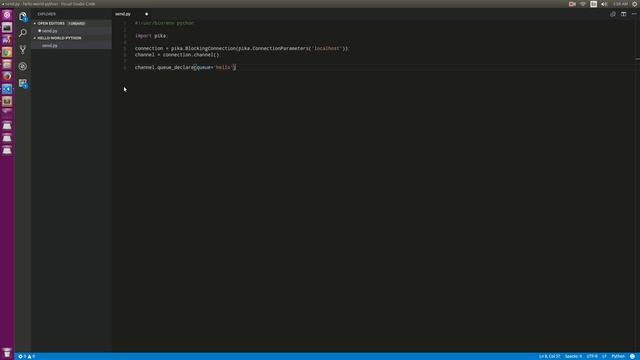Open the keyboard layout indicator in top panel
This screenshot has width=640, height=360.
593,4
